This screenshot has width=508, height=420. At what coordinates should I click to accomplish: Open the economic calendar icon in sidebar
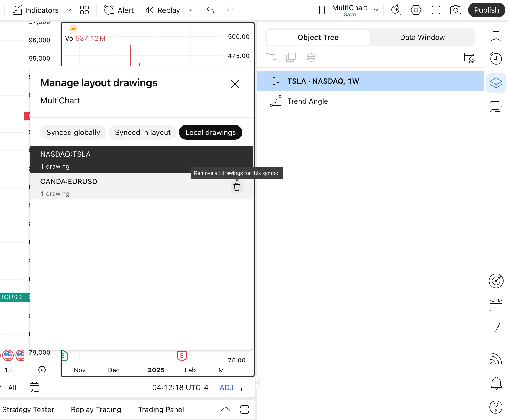click(496, 305)
